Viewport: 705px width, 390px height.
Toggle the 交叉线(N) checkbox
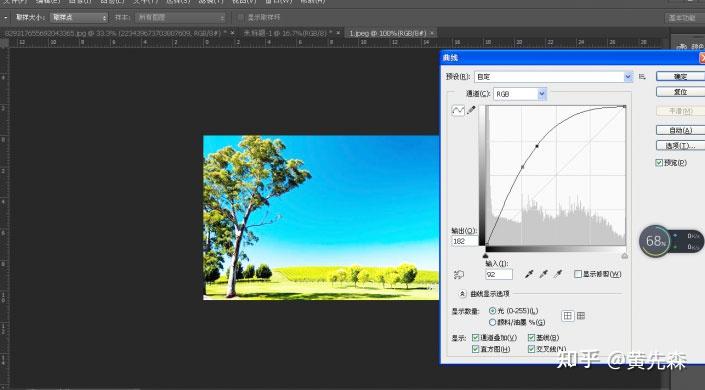[x=531, y=349]
